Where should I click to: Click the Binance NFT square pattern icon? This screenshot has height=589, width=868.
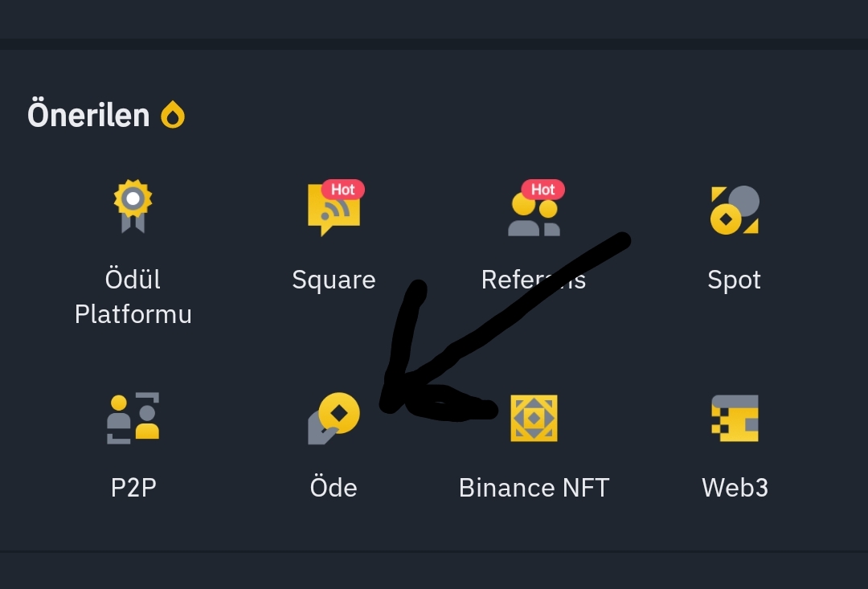pyautogui.click(x=534, y=418)
